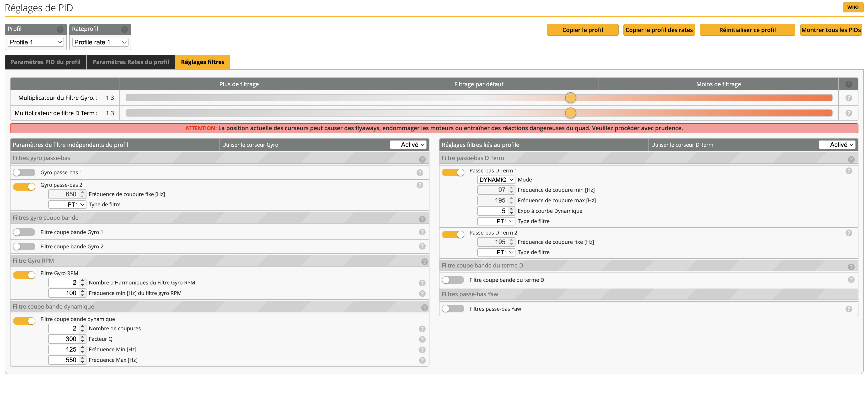Viewport: 868px width, 396px height.
Task: Switch to Paramètres PID du profil tab
Action: pyautogui.click(x=45, y=62)
